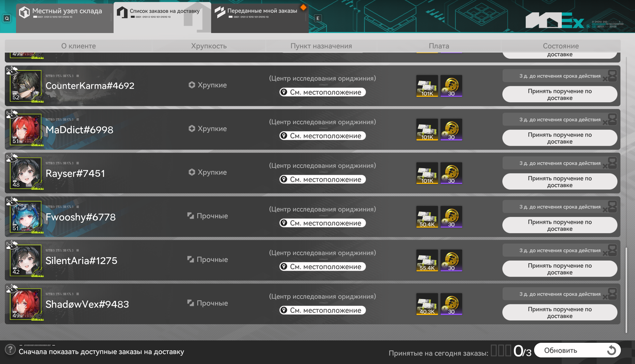Screen dimensions: 635x364
Task: Click the Q key icon at top left
Action: click(x=7, y=18)
